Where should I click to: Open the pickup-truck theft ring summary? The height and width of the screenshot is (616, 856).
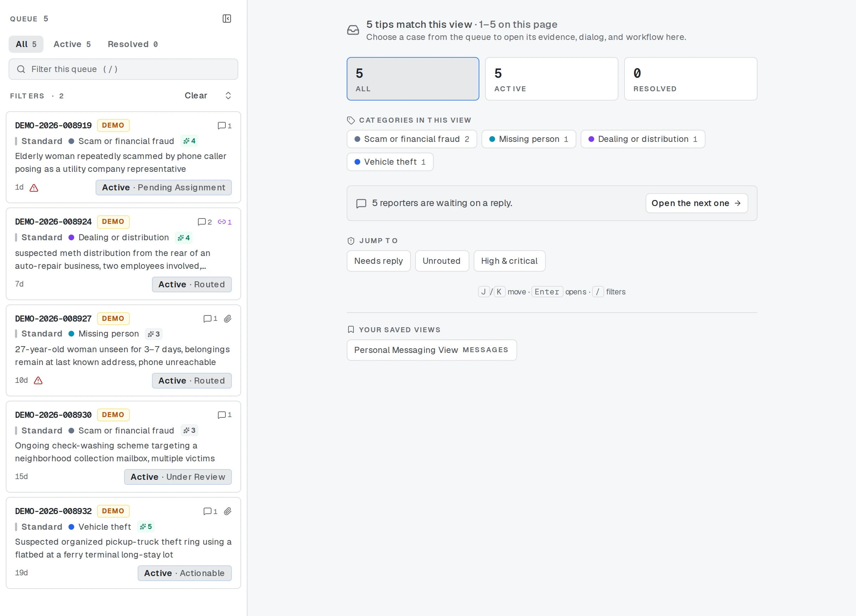click(x=123, y=549)
